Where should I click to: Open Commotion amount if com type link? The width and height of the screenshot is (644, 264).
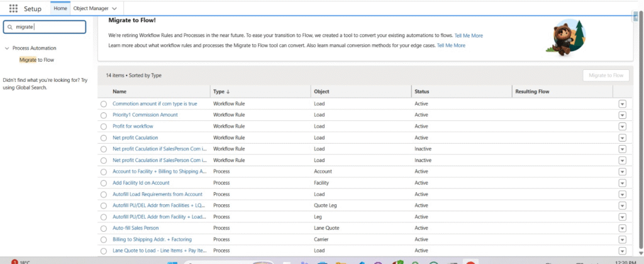coord(155,104)
